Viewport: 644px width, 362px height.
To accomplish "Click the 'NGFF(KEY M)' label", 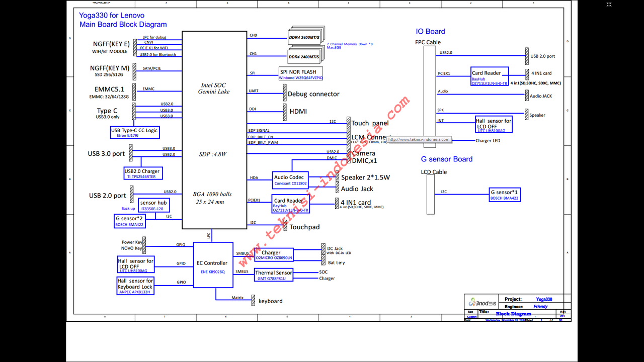I will [x=110, y=68].
